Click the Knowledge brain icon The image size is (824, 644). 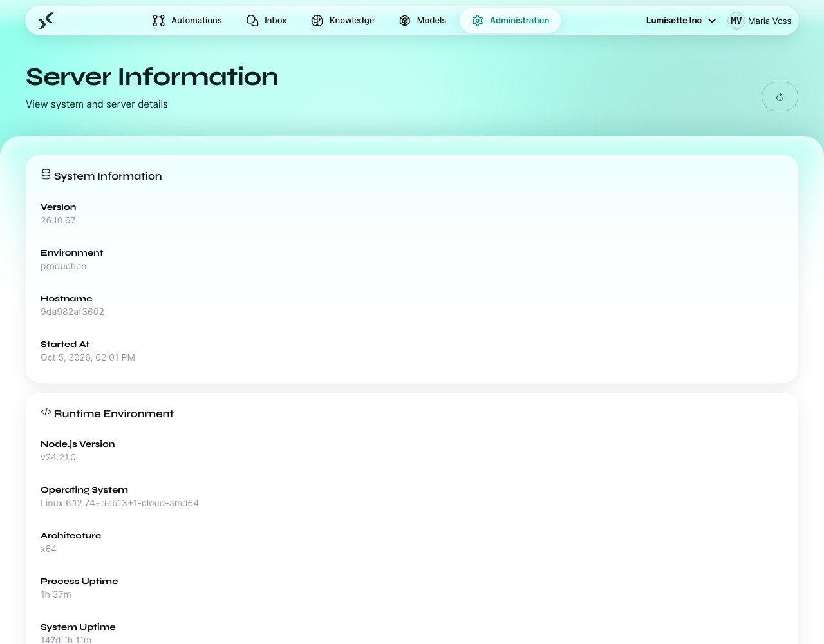tap(317, 21)
